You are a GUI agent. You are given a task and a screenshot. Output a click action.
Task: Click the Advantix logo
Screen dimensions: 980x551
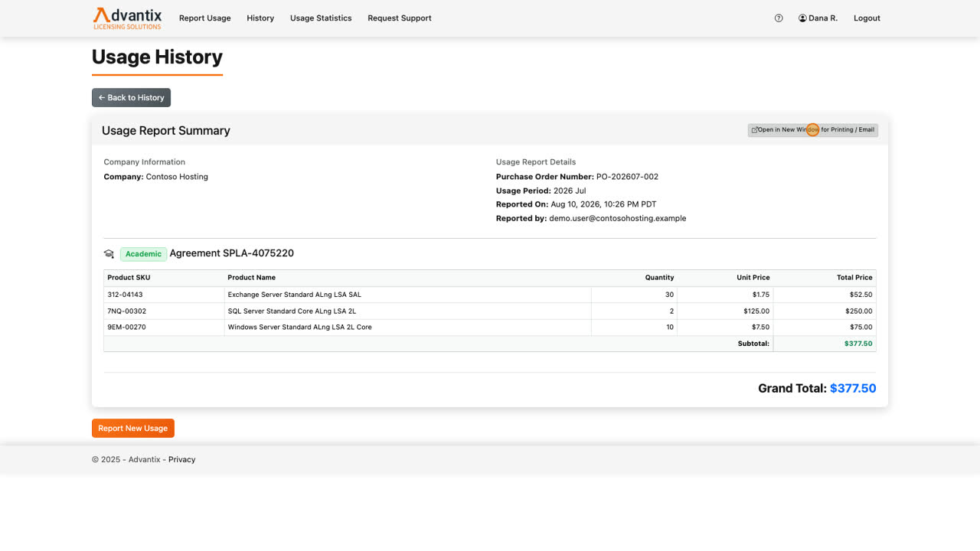click(x=127, y=18)
